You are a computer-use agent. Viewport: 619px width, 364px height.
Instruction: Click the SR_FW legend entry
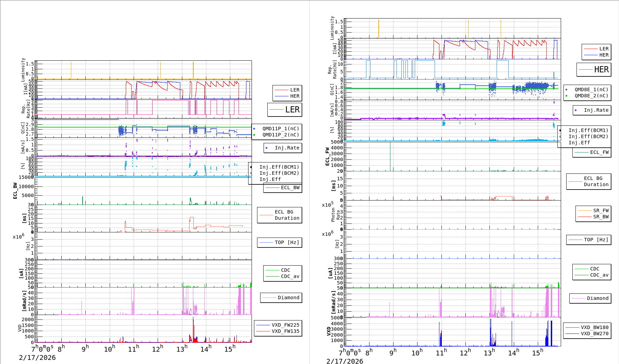coord(600,210)
